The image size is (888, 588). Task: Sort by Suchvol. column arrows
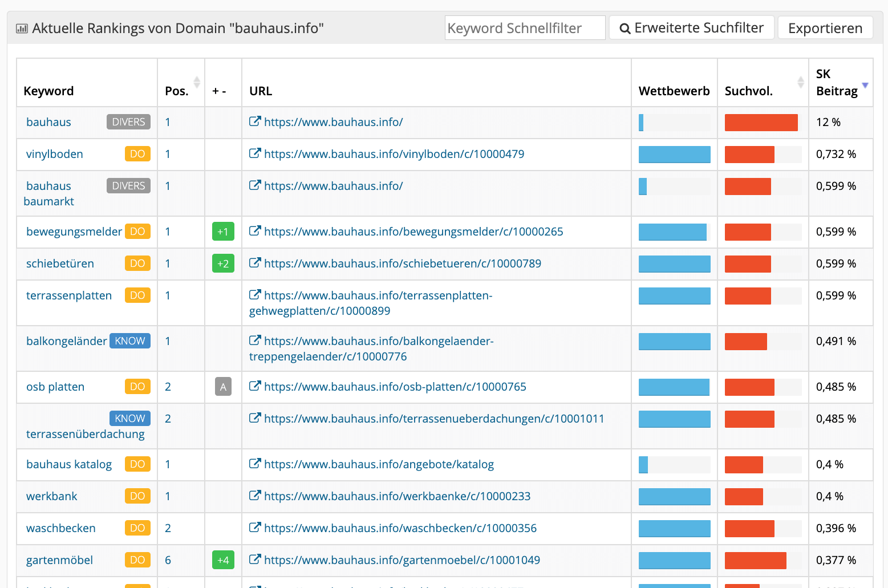pos(801,83)
